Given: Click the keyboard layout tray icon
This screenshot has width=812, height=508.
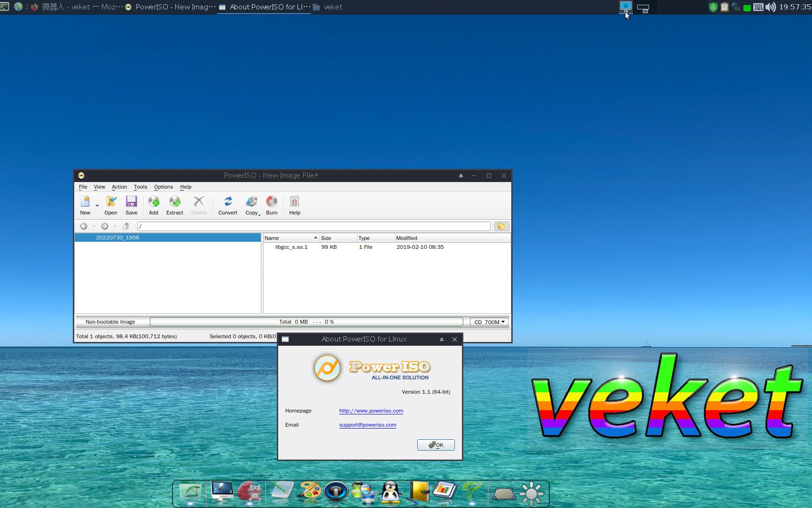Looking at the screenshot, I should coord(758,7).
